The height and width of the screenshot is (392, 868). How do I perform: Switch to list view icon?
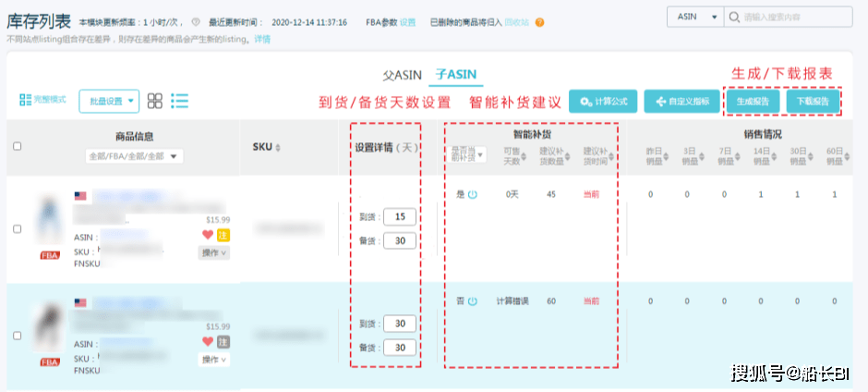pos(180,101)
